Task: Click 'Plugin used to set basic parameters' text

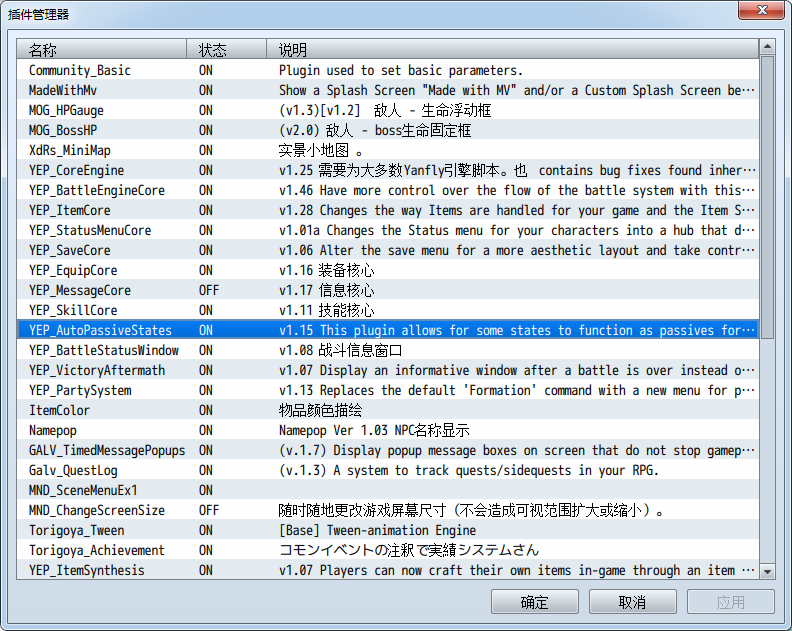Action: [x=401, y=70]
